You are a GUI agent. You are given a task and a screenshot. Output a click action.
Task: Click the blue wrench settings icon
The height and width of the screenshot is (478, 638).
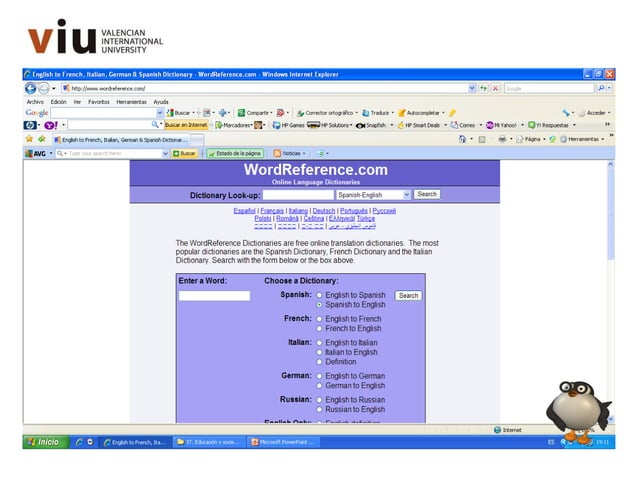point(566,113)
